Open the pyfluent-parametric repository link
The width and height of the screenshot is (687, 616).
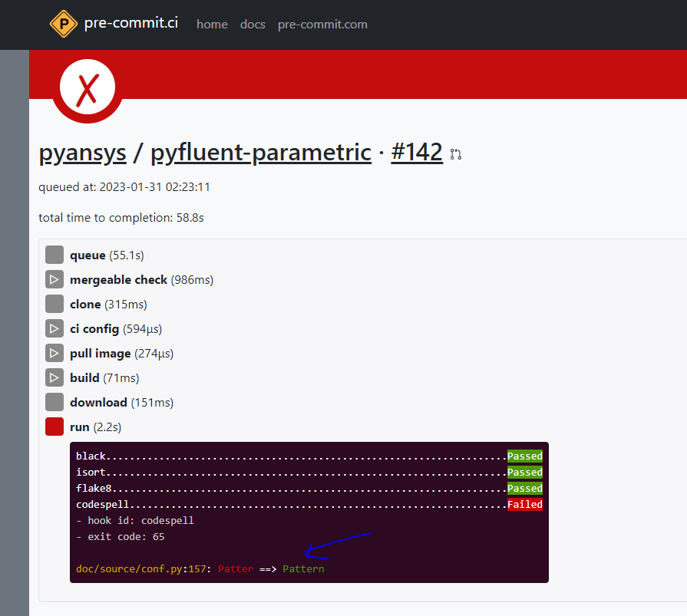tap(261, 153)
